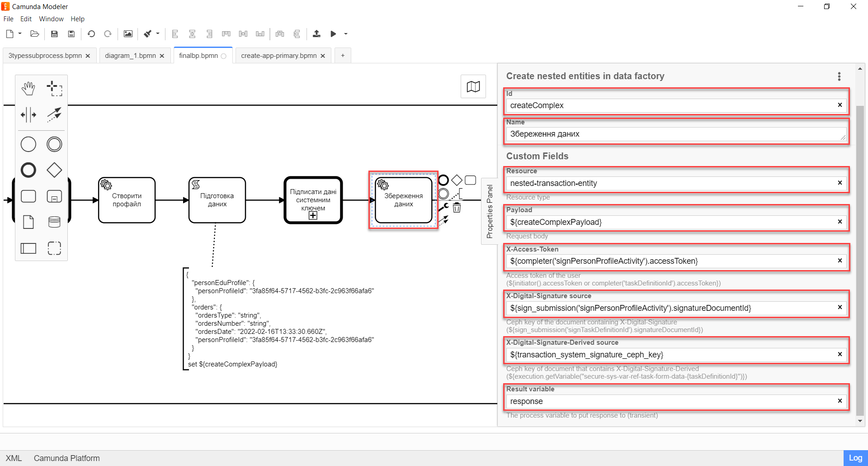The width and height of the screenshot is (868, 466).
Task: Open edit-tools dropdown arrow in toolbar
Action: [x=158, y=34]
